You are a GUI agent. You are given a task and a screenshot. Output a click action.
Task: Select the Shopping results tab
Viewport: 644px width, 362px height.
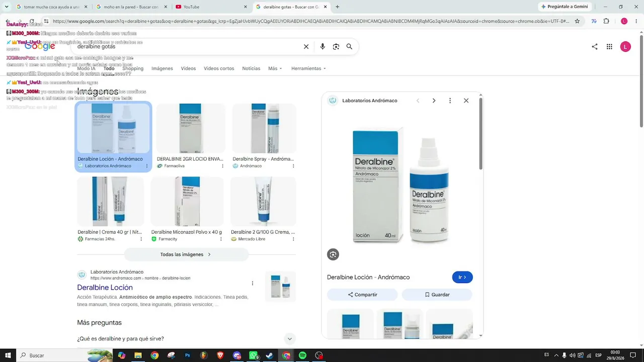click(133, 68)
